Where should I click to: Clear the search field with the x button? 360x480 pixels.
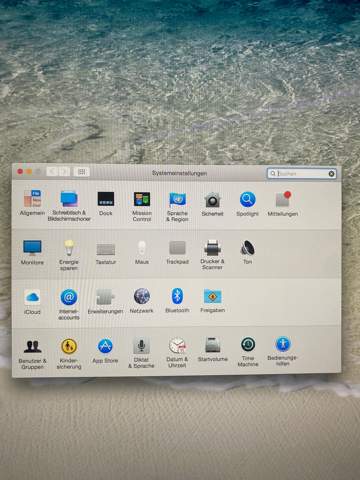(331, 173)
